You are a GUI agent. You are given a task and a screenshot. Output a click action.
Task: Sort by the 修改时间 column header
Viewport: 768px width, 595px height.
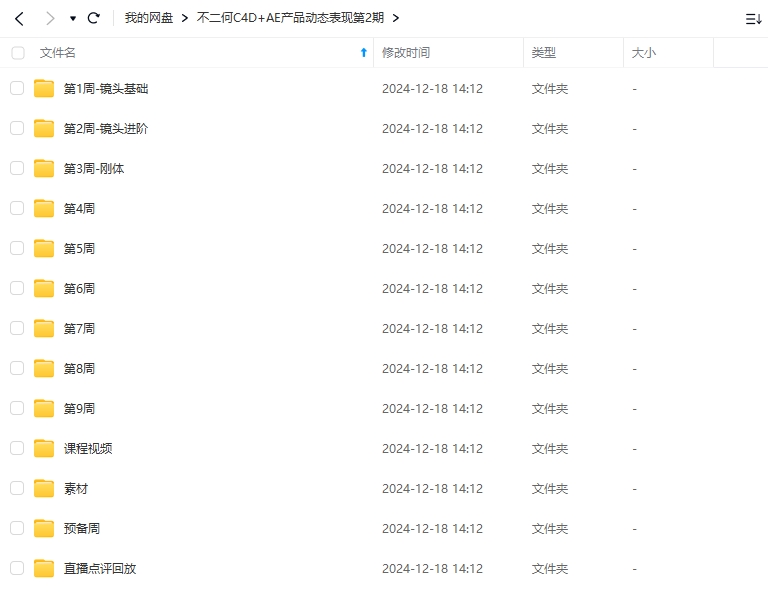pos(406,53)
